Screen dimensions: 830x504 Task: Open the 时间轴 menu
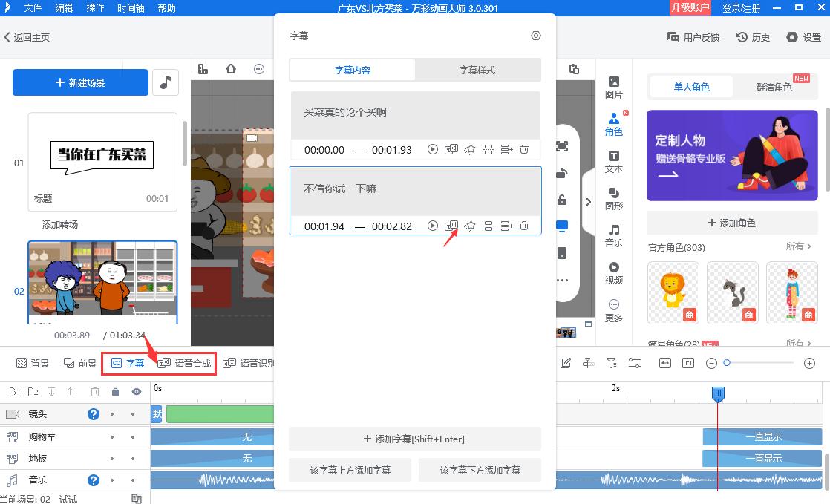131,8
